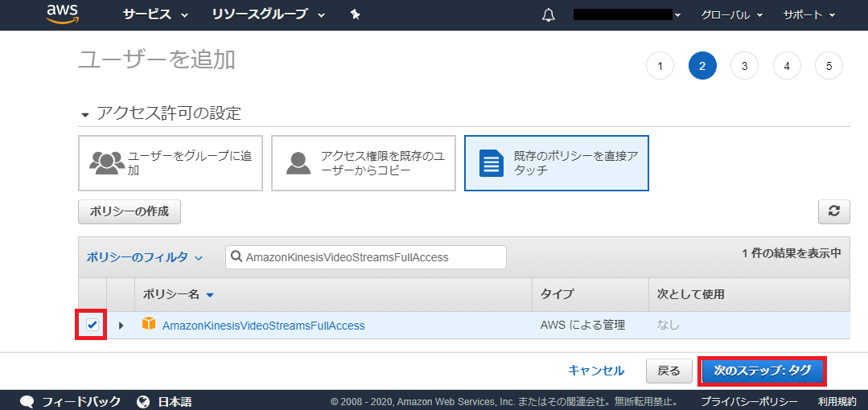Open the グローバル region menu
Screen dimensions: 868x410
[x=731, y=15]
